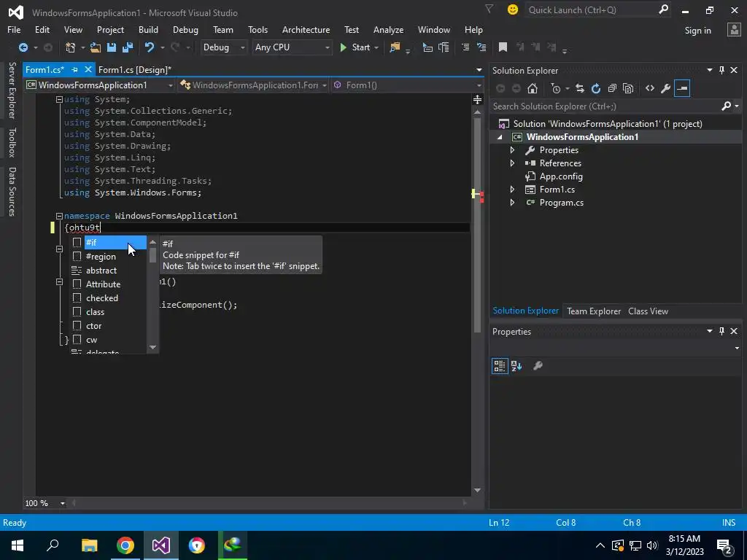Screen dimensions: 747x560
Task: Switch Properties to Categorized view
Action: [x=499, y=366]
